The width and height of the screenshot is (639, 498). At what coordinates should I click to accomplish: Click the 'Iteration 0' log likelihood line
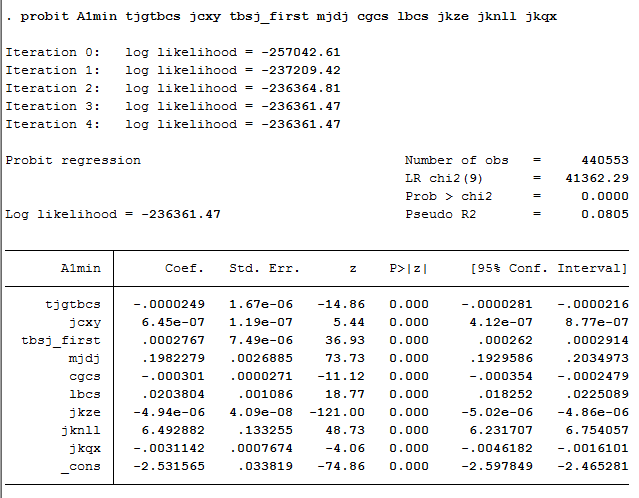[173, 52]
